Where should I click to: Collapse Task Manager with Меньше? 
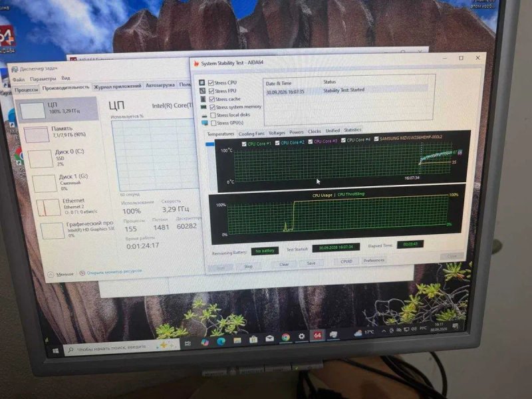[x=61, y=274]
